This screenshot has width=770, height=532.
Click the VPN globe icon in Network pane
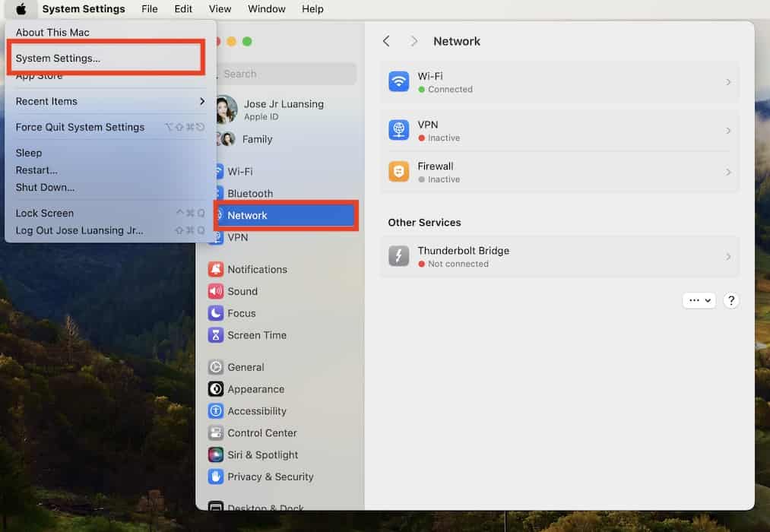[398, 131]
